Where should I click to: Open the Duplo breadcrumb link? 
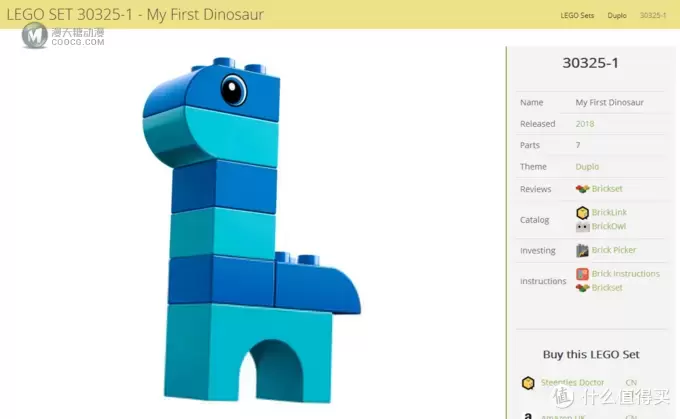[x=617, y=15]
